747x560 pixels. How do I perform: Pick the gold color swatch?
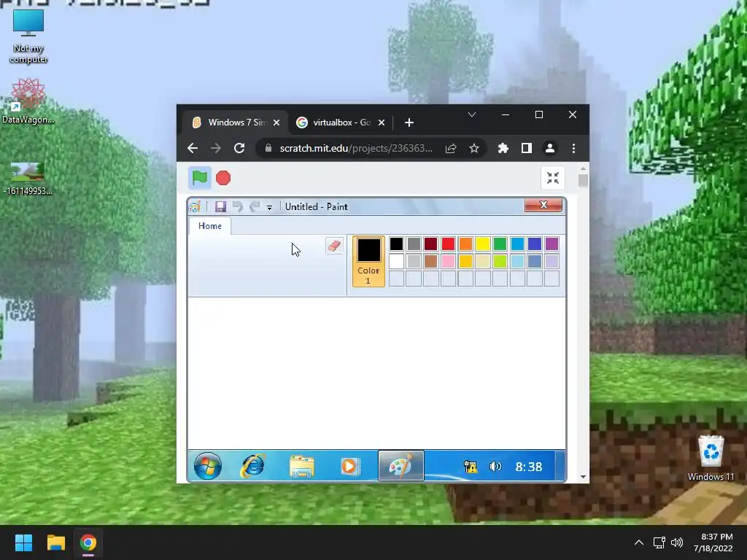465,261
